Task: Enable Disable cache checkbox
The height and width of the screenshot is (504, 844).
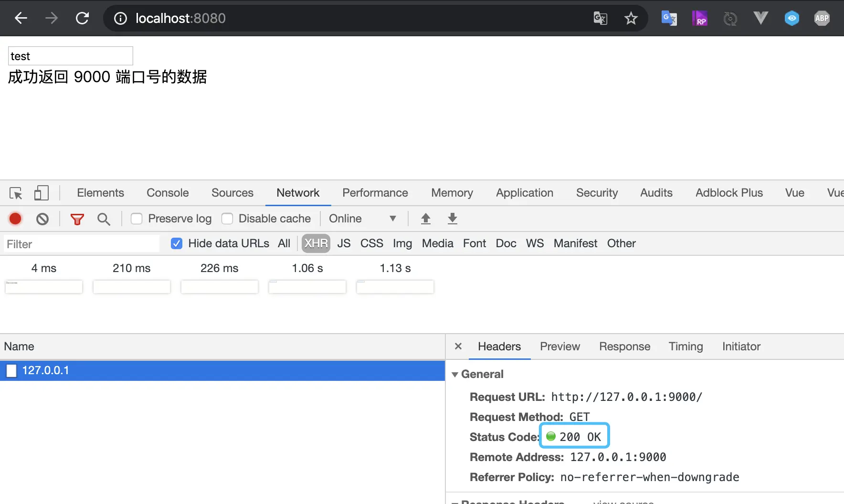Action: click(x=227, y=219)
